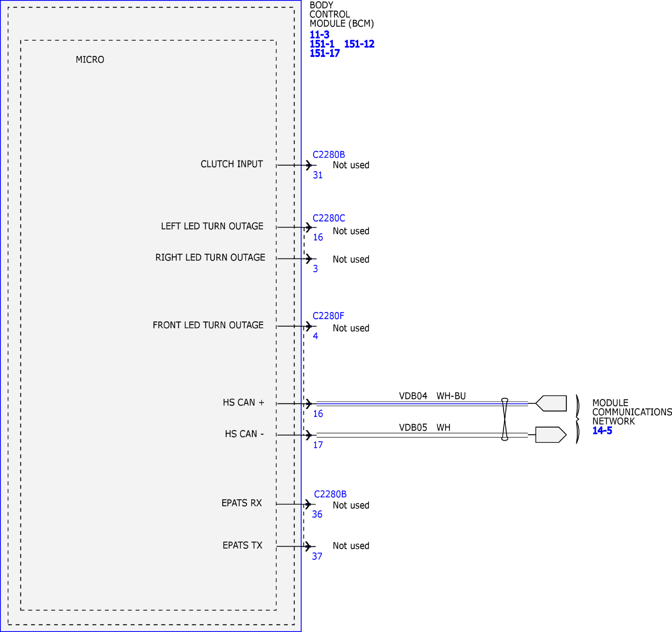Click pin 37 of EPATS TX
Screen dimensions: 672x632
pos(317,556)
